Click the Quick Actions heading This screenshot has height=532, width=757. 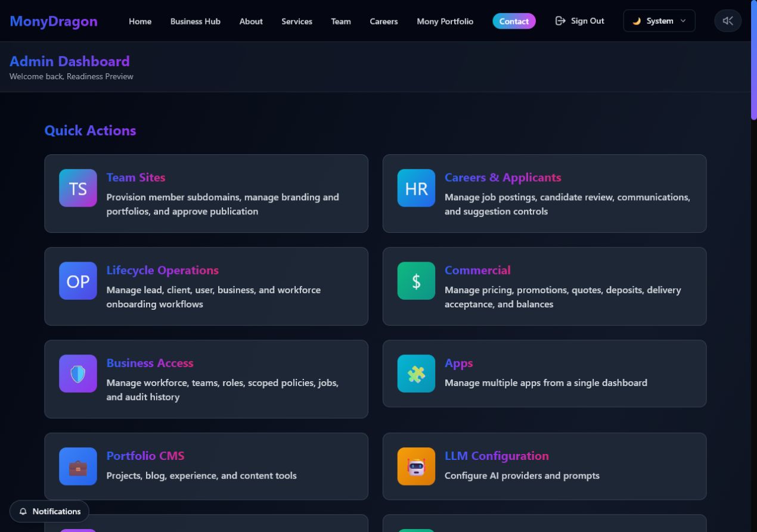coord(90,130)
